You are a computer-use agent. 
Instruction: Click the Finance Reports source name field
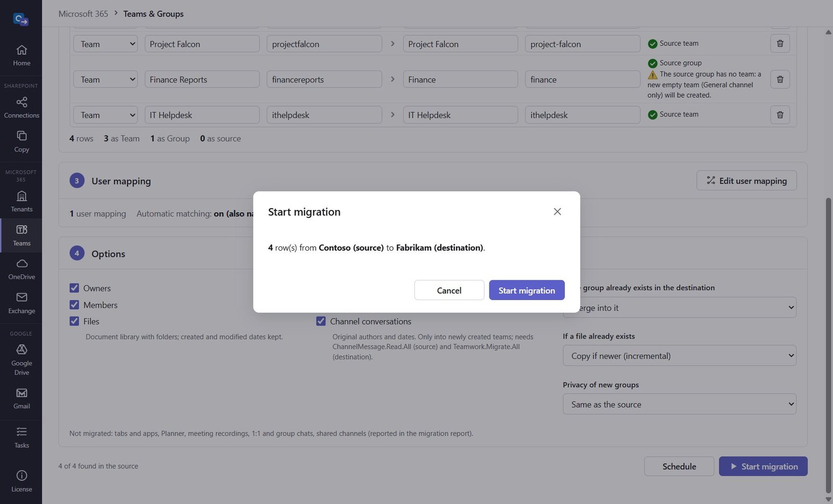click(x=202, y=80)
